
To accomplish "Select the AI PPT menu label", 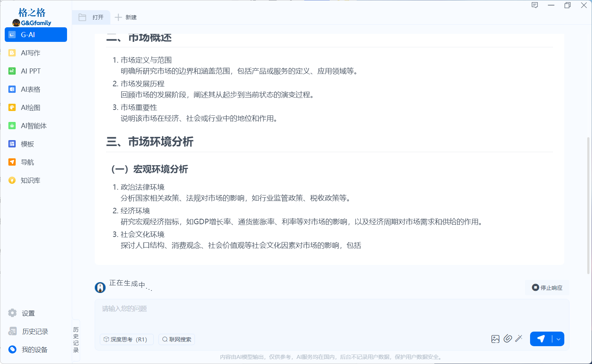I will pyautogui.click(x=31, y=71).
